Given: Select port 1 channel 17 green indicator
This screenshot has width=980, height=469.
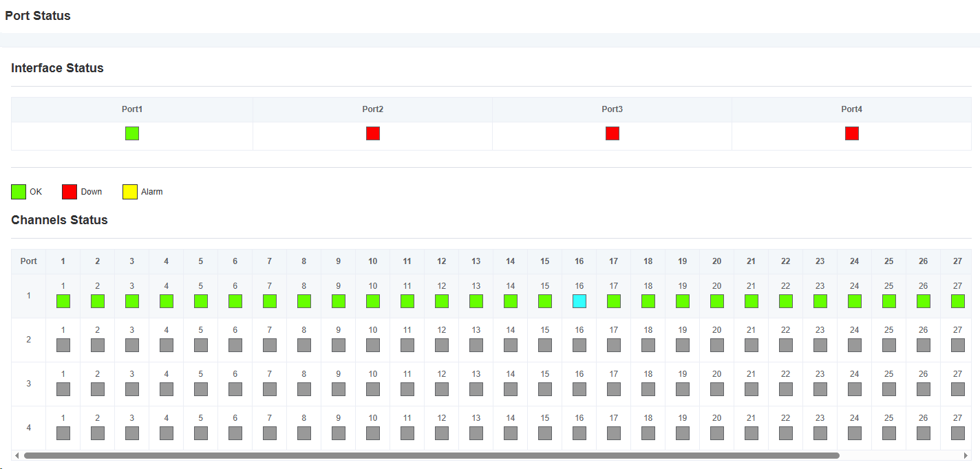Looking at the screenshot, I should (x=614, y=301).
